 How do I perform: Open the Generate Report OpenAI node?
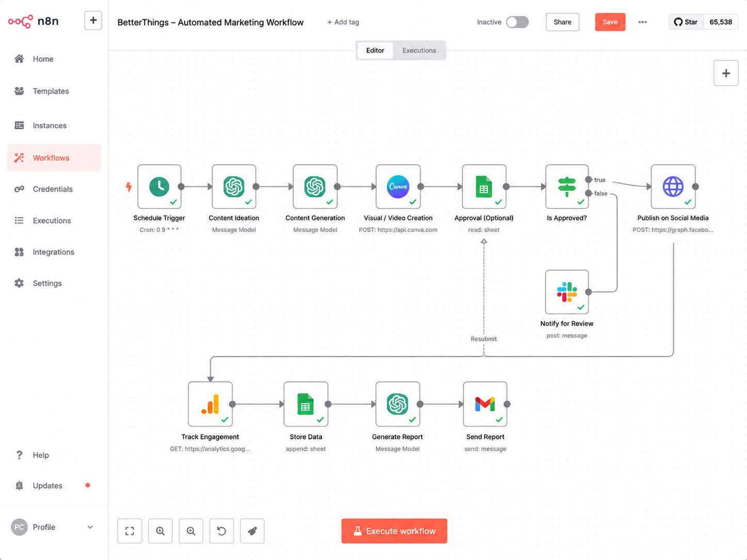click(398, 404)
